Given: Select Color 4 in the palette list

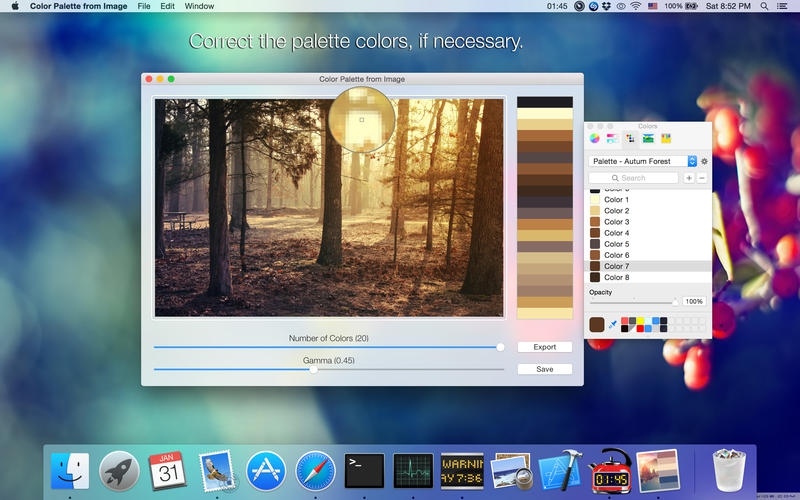Looking at the screenshot, I should (x=616, y=233).
